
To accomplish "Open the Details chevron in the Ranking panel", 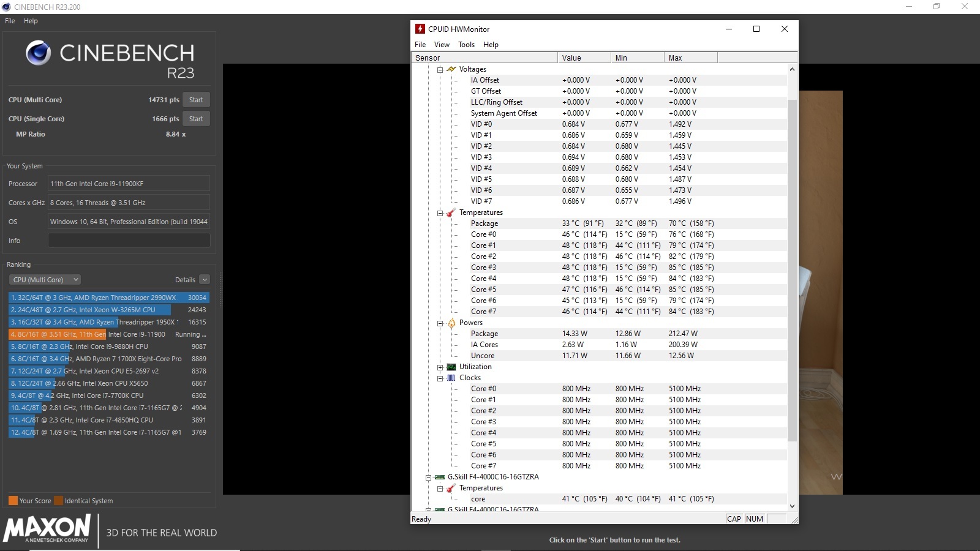I will pos(205,280).
